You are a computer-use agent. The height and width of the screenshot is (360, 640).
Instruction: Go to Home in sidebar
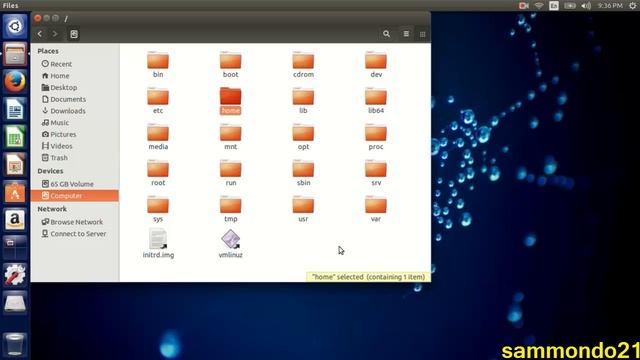click(x=56, y=76)
